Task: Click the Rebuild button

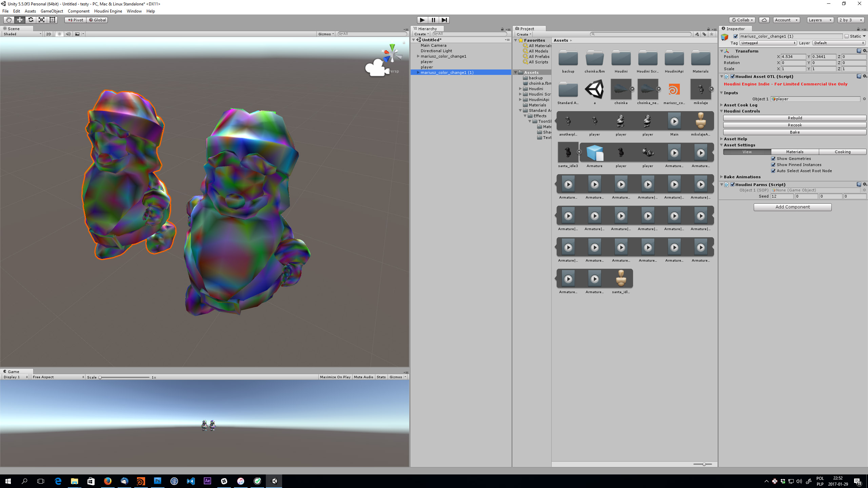Action: (794, 118)
